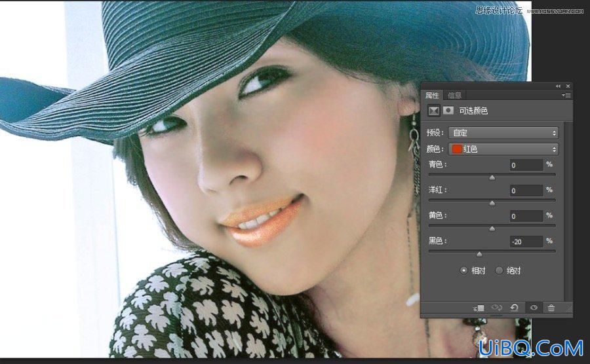Switch to the 信息 tab

click(x=454, y=95)
